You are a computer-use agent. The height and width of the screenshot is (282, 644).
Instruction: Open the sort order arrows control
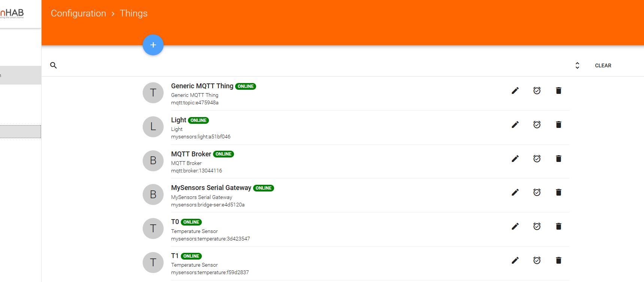(577, 65)
